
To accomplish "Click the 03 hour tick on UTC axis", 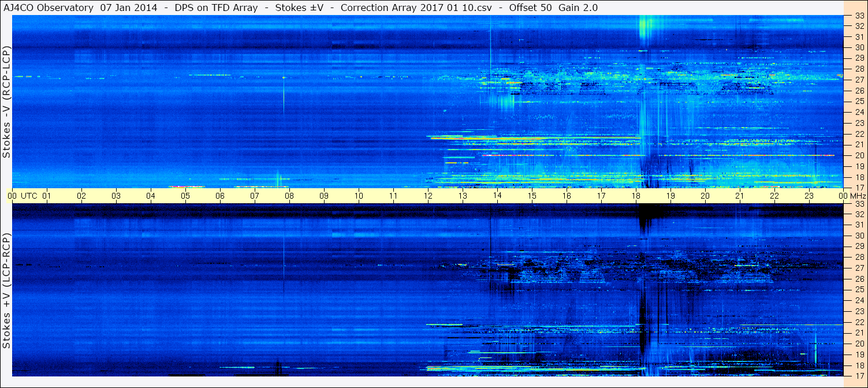I will (116, 196).
